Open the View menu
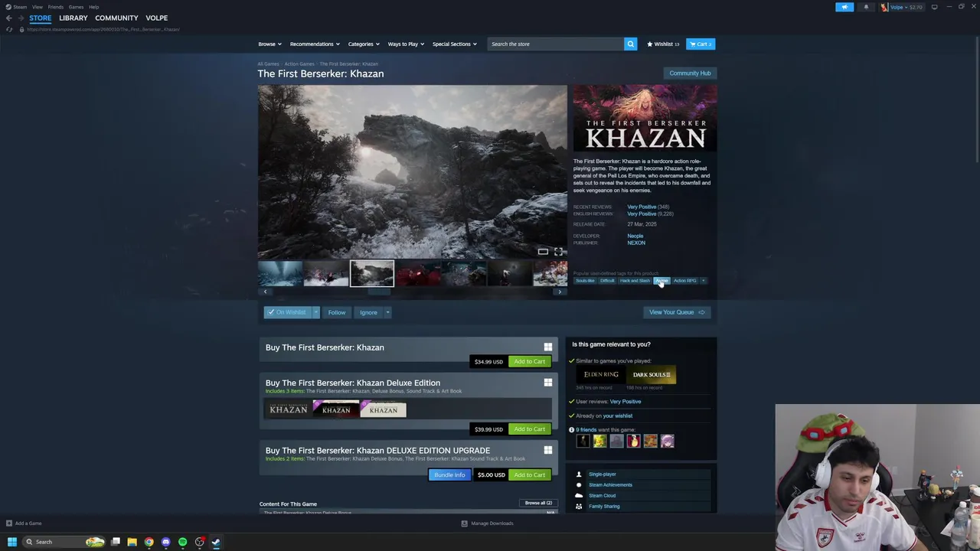 [x=38, y=7]
